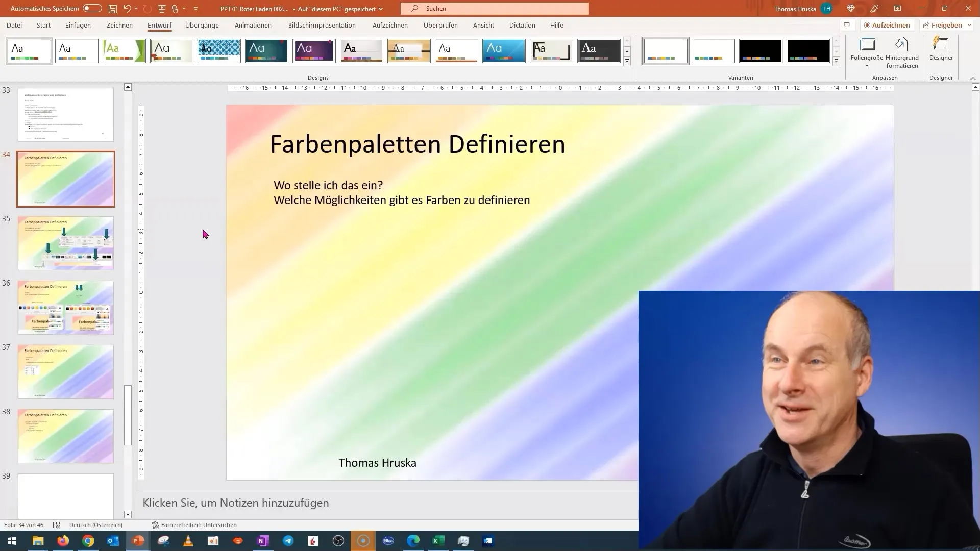Toggle Automatisches Speichern switch
This screenshot has height=551, width=980.
coord(92,9)
